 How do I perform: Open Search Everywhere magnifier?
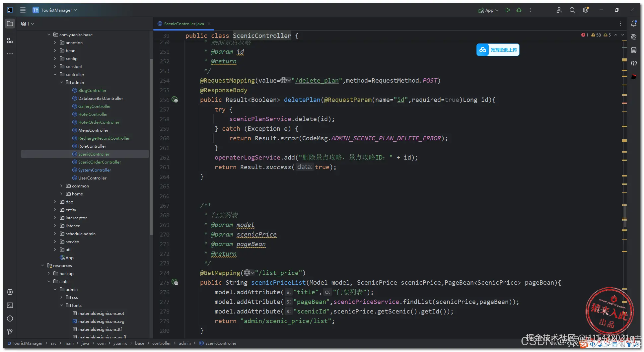pyautogui.click(x=572, y=10)
